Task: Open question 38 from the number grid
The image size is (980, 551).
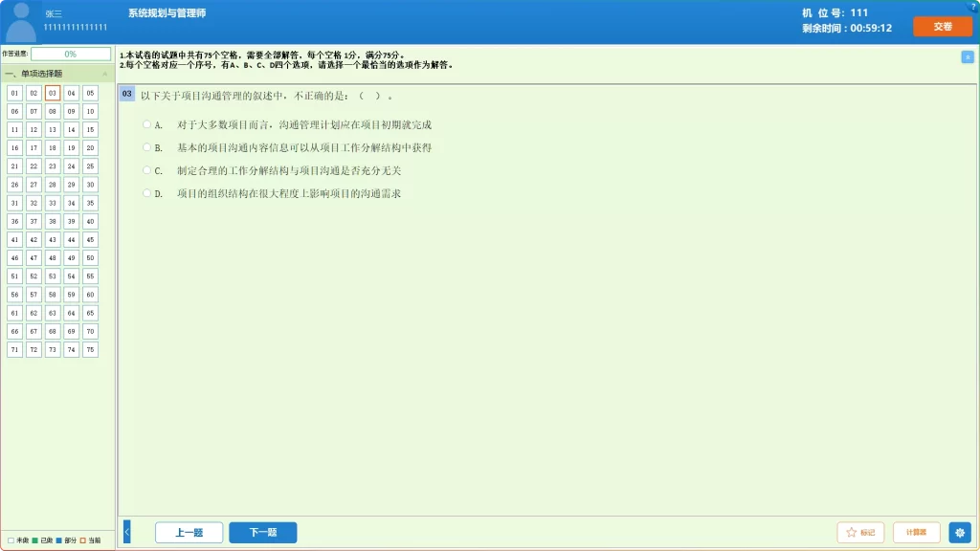Action: 53,221
